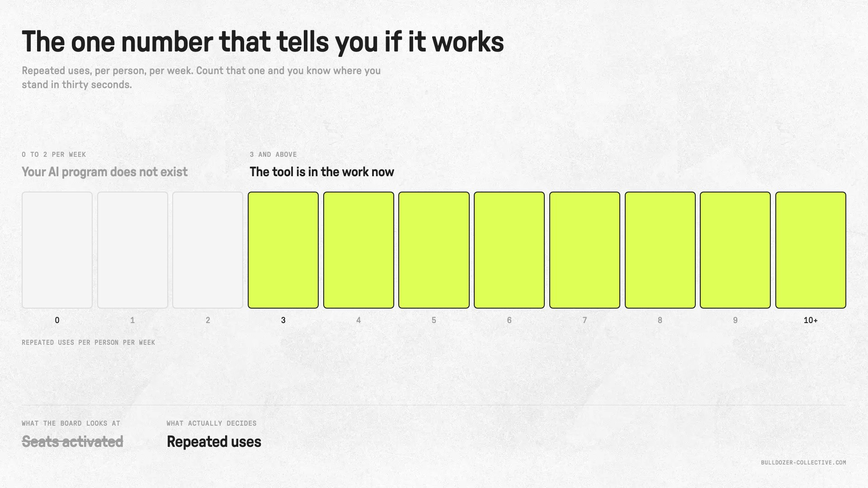Select the lime card labeled 7
The height and width of the screenshot is (488, 868).
point(585,250)
